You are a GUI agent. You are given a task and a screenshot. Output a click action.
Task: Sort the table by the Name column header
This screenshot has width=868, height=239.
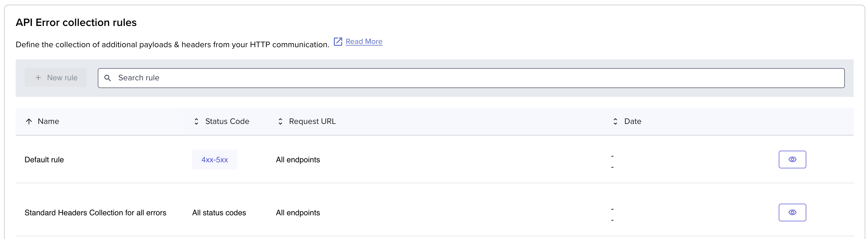click(x=48, y=121)
